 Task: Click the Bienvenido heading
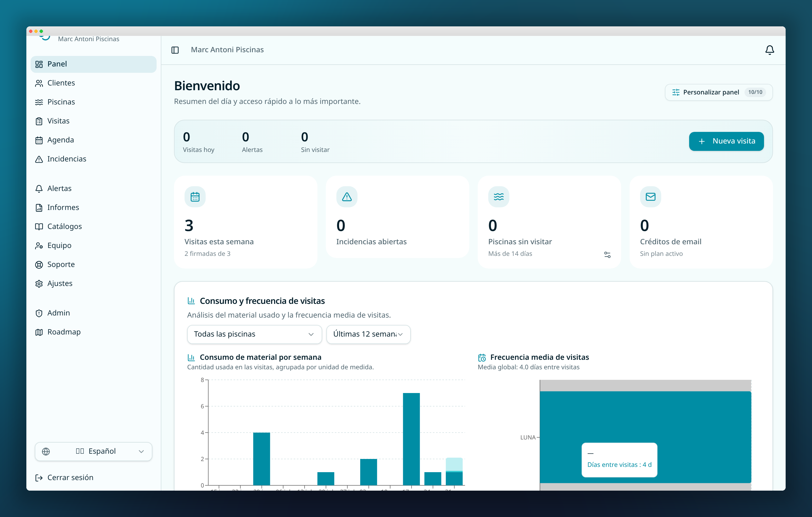207,86
